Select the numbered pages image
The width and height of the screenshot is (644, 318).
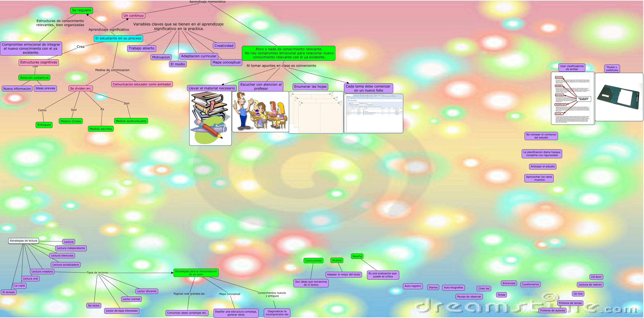(x=316, y=113)
